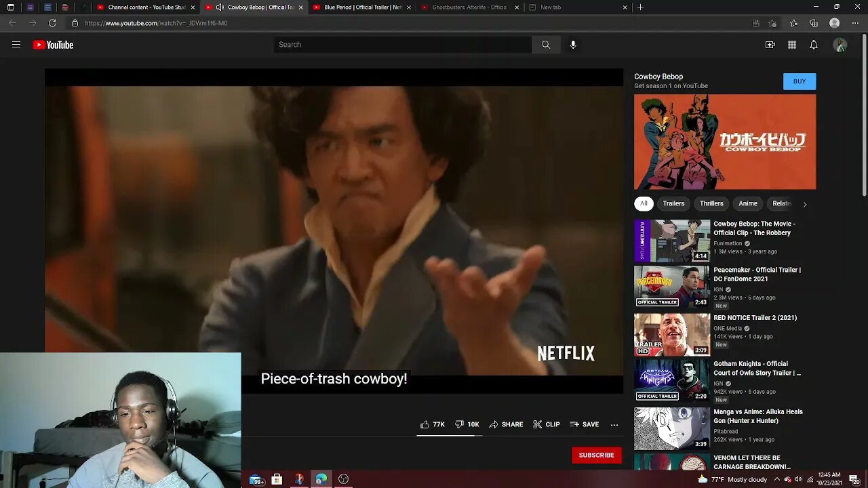The height and width of the screenshot is (488, 868).
Task: Switch to the New tab page
Action: 577,7
